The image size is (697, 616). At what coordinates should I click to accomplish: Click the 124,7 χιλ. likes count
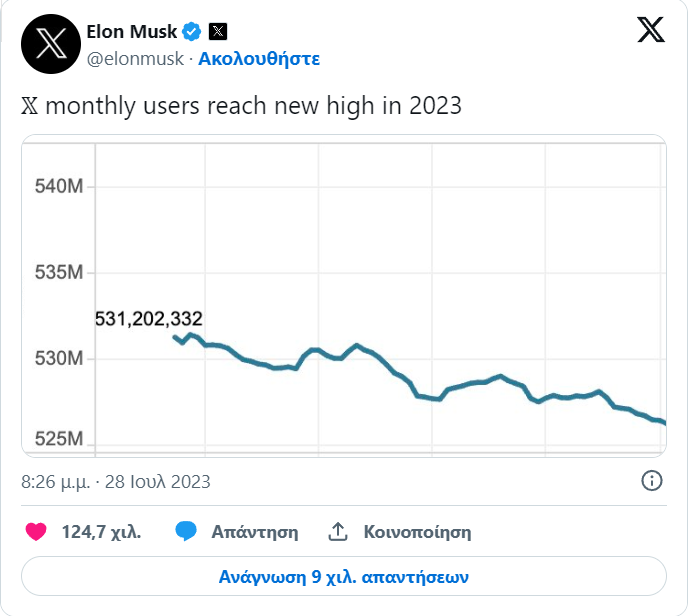(x=101, y=532)
